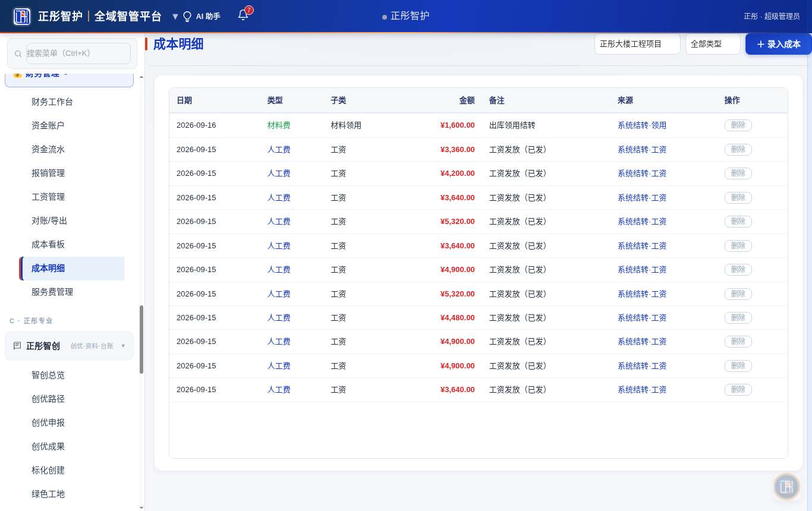Open 系统结转·工资 link in ¥4,200.00 row
The image size is (812, 511).
click(x=642, y=174)
